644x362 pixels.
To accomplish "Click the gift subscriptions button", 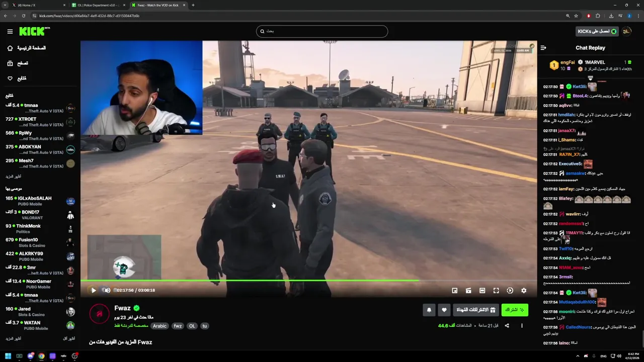I will pyautogui.click(x=476, y=310).
